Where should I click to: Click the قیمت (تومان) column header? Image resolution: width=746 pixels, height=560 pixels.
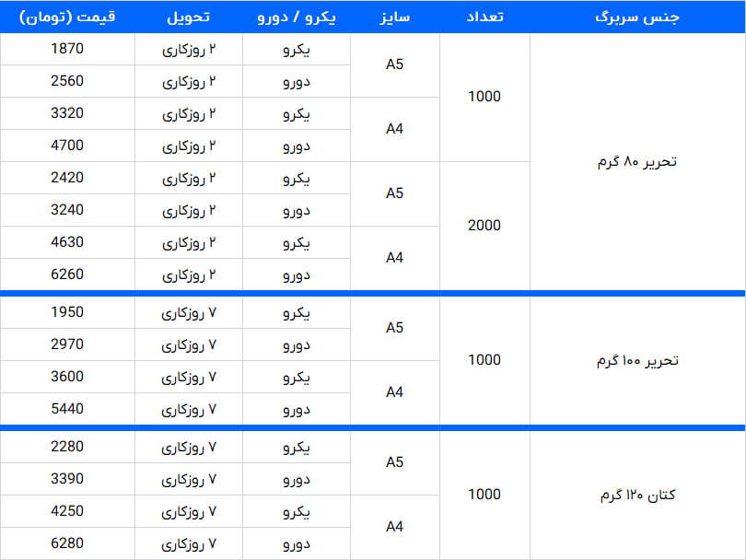pyautogui.click(x=67, y=17)
